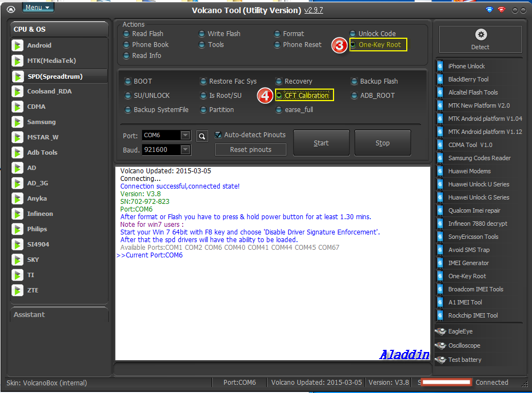
Task: Click the port search magnifier icon
Action: point(202,136)
